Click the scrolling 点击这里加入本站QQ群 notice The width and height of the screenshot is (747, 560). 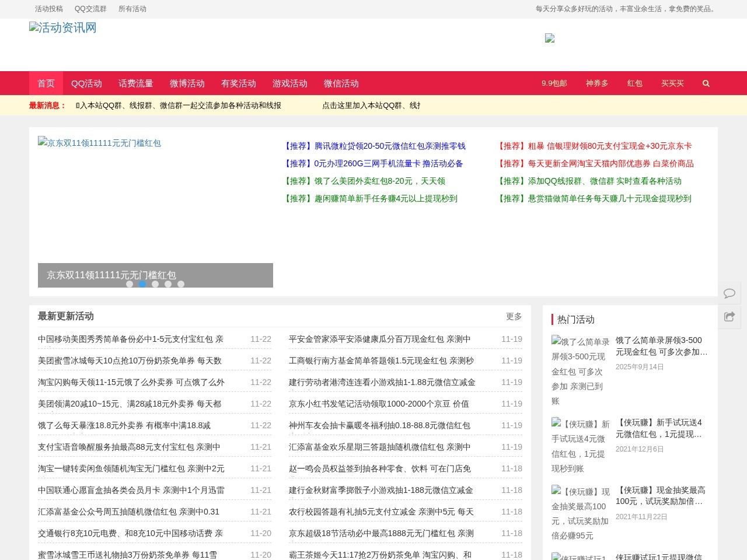click(371, 106)
